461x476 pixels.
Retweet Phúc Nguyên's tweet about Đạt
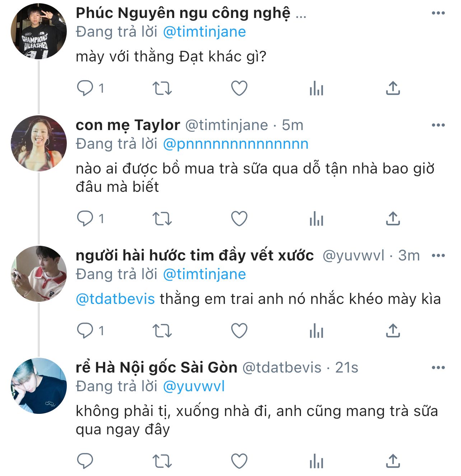pyautogui.click(x=162, y=88)
